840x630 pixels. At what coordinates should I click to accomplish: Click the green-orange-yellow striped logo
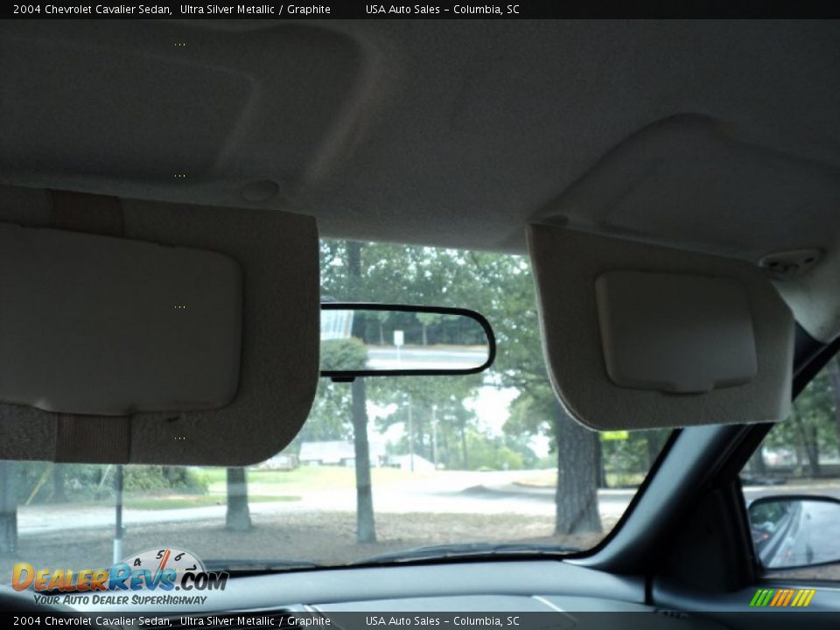coord(782,598)
